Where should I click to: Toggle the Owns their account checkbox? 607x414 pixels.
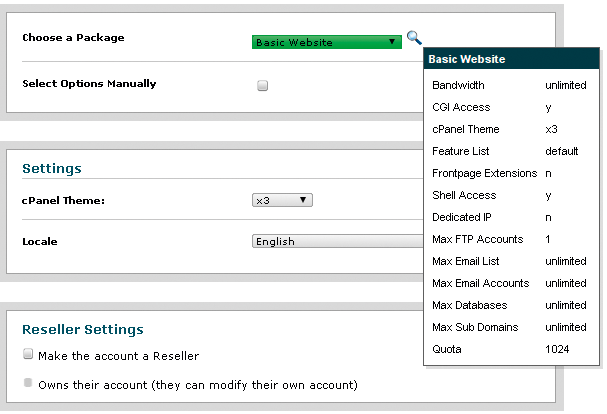(x=28, y=383)
